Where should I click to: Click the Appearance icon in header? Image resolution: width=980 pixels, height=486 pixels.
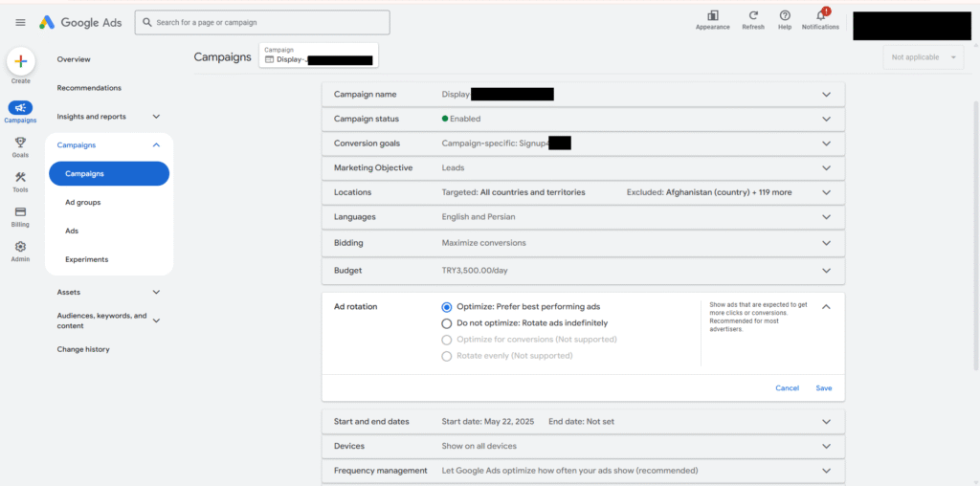coord(712,15)
